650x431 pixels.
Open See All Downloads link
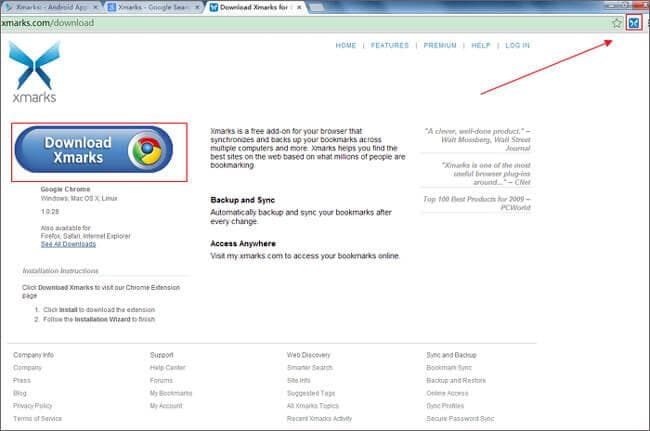(68, 244)
